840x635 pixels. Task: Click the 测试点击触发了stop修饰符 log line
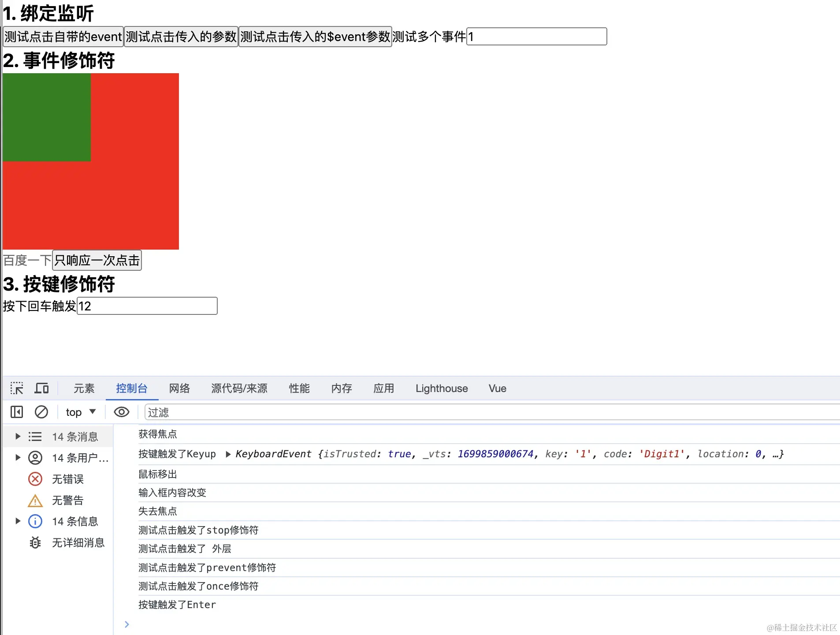coord(198,530)
